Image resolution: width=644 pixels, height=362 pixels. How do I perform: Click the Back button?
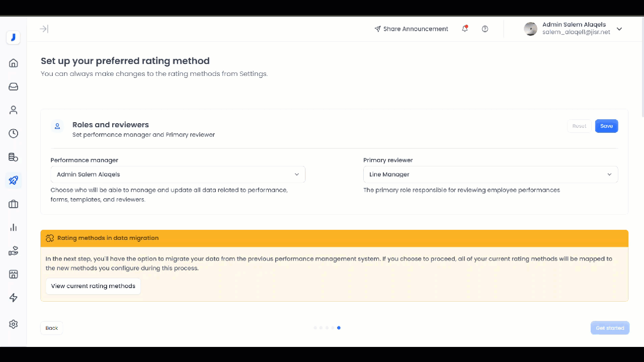tap(51, 328)
